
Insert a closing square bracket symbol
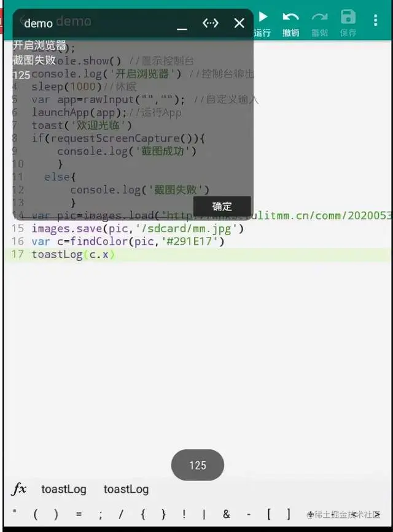(x=289, y=514)
